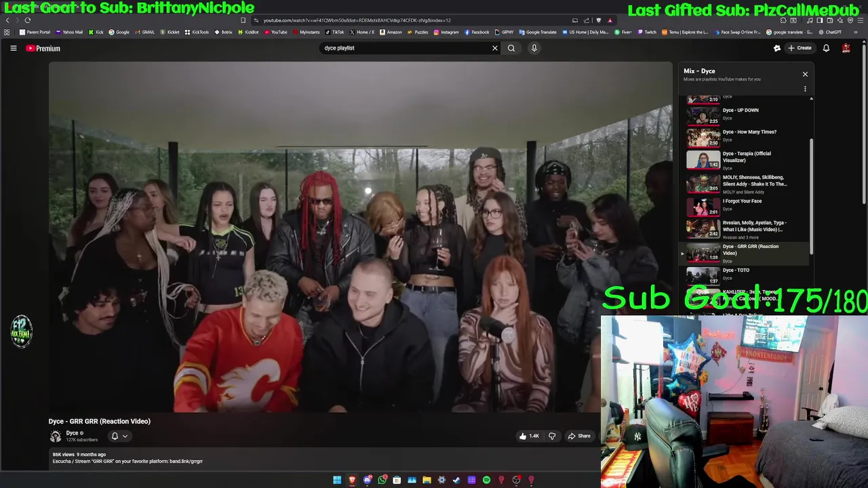Click the Create button
This screenshot has height=488, width=868.
800,48
